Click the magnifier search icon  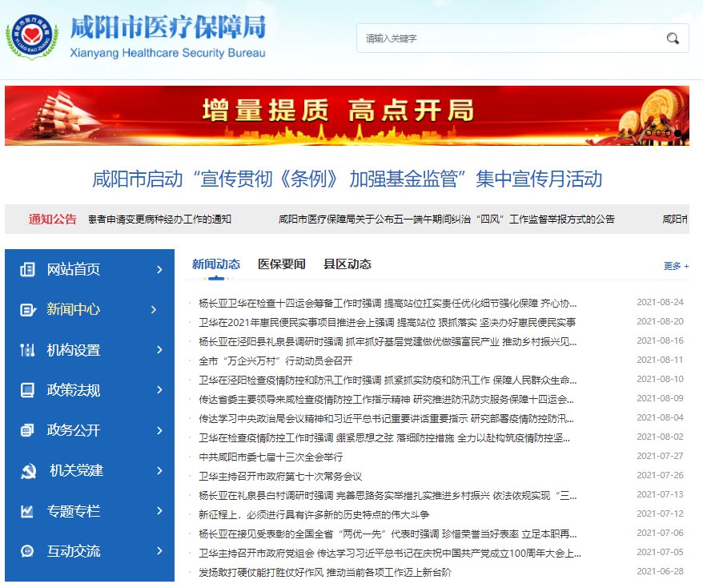tap(673, 38)
